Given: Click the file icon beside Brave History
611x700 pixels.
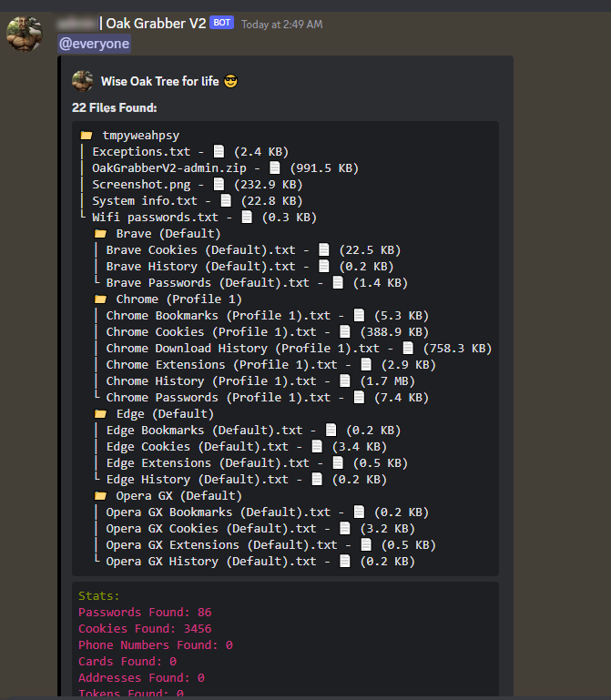Looking at the screenshot, I should pyautogui.click(x=324, y=266).
